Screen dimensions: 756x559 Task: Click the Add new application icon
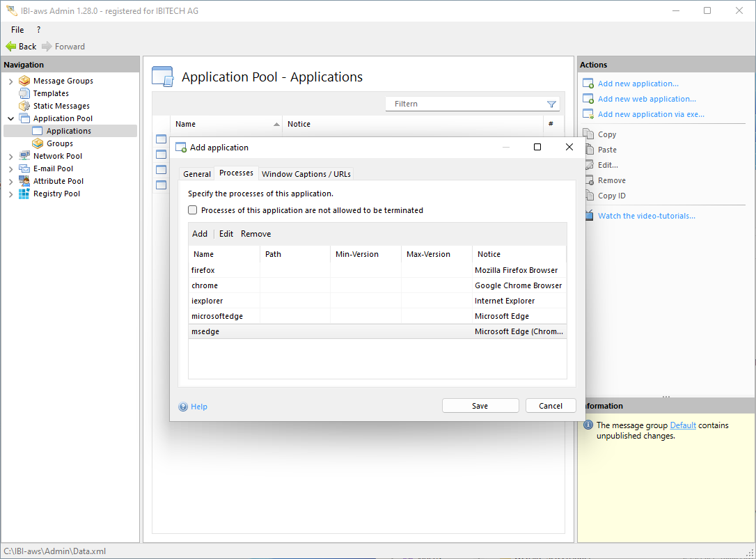(588, 84)
